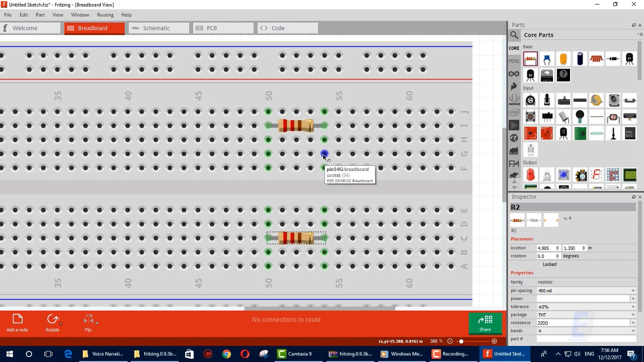Viewport: 644px width, 362px height.
Task: Click the green Share button
Action: point(485,323)
